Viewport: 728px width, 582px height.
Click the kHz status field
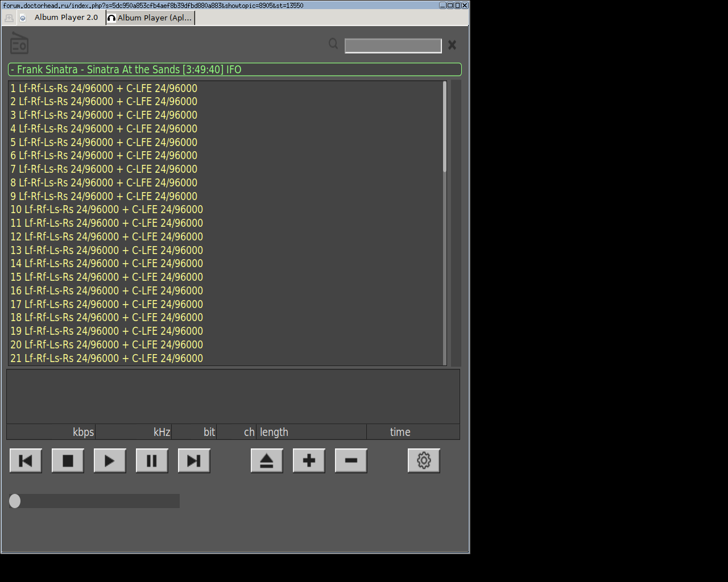[x=134, y=432]
